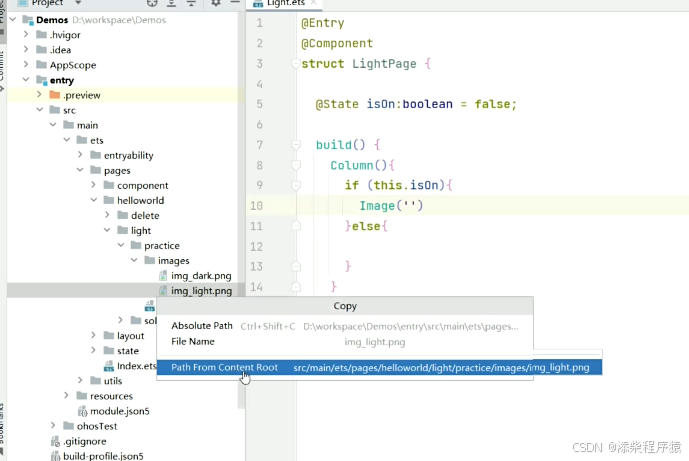Click the fold end marker at line 14

point(296,287)
